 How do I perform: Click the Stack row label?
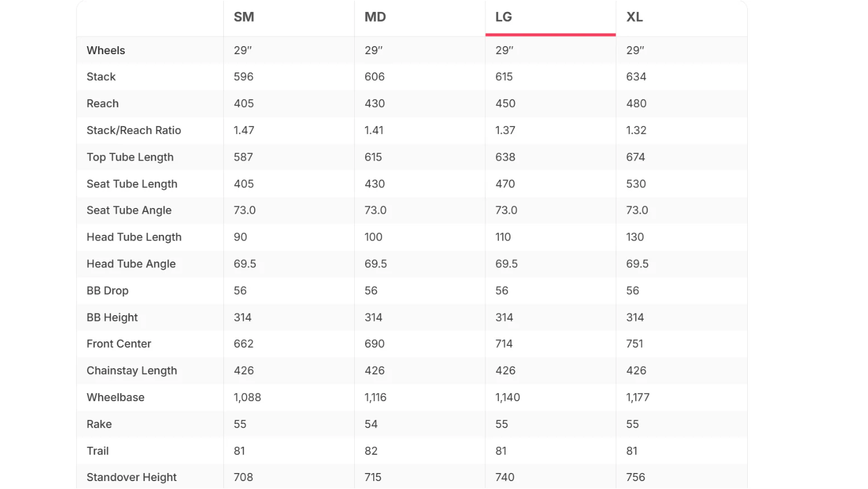(x=101, y=77)
